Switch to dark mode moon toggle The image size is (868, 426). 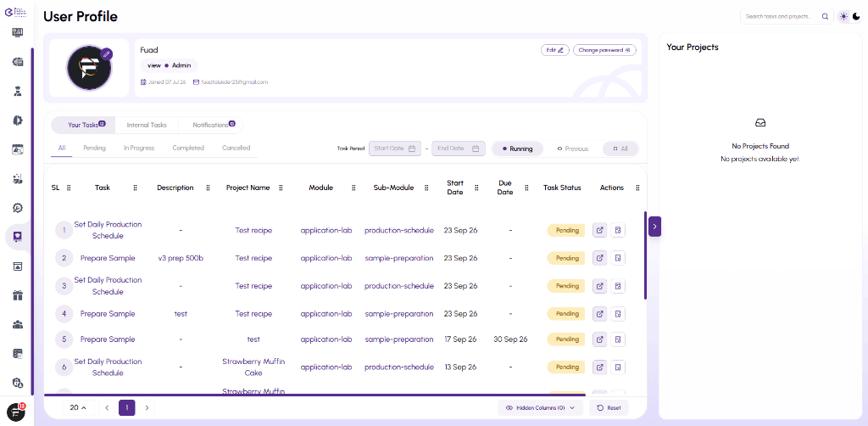(856, 17)
